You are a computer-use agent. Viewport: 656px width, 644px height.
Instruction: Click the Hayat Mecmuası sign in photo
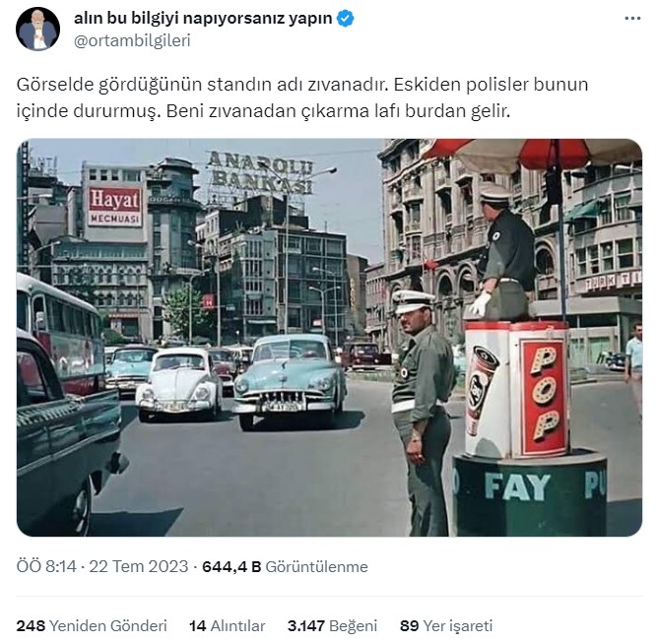pos(114,206)
